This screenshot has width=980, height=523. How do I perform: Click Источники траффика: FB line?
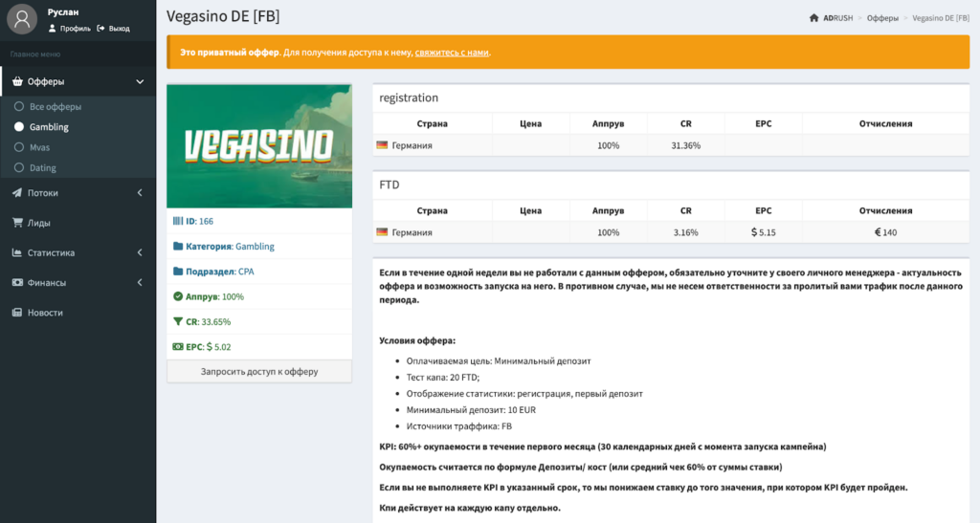[459, 426]
